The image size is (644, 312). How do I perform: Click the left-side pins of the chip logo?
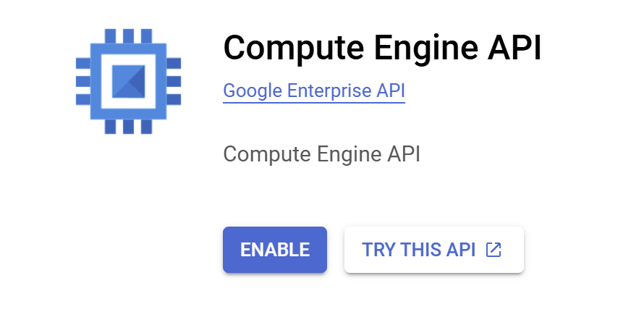(x=82, y=80)
